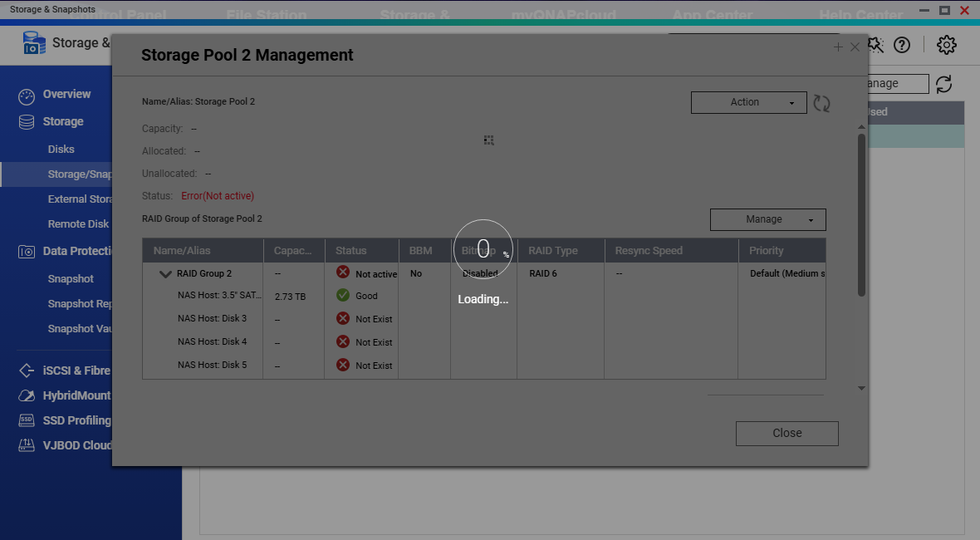Select the SSD Profiling icon
980x540 pixels.
27,420
